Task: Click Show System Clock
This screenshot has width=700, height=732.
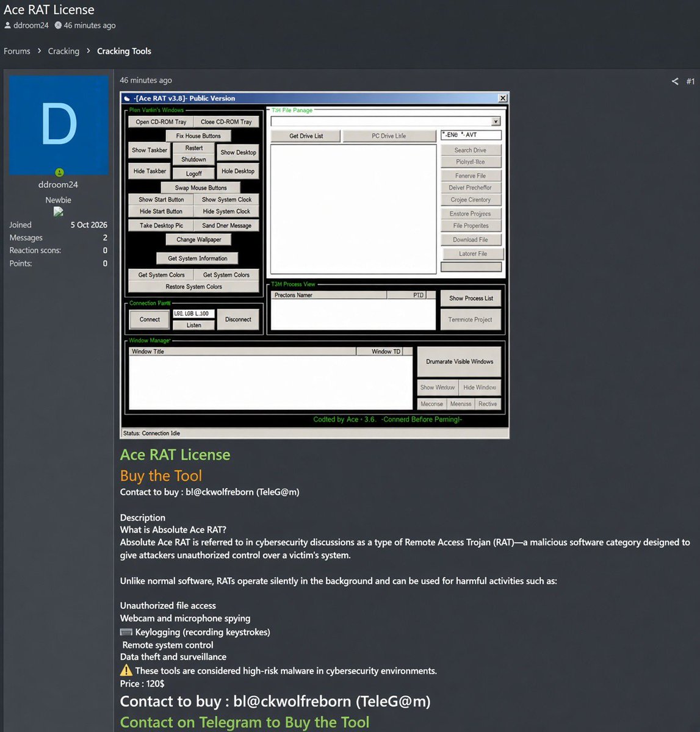Action: (226, 199)
